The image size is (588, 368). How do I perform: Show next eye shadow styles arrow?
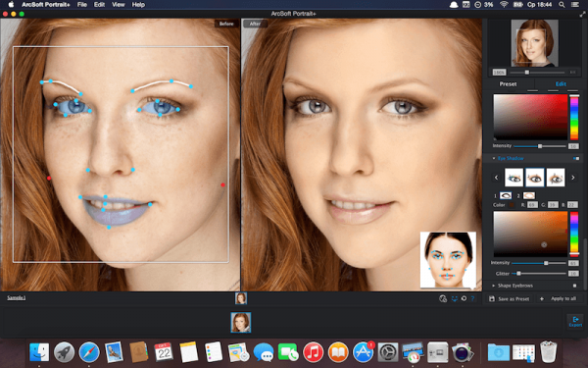[573, 178]
